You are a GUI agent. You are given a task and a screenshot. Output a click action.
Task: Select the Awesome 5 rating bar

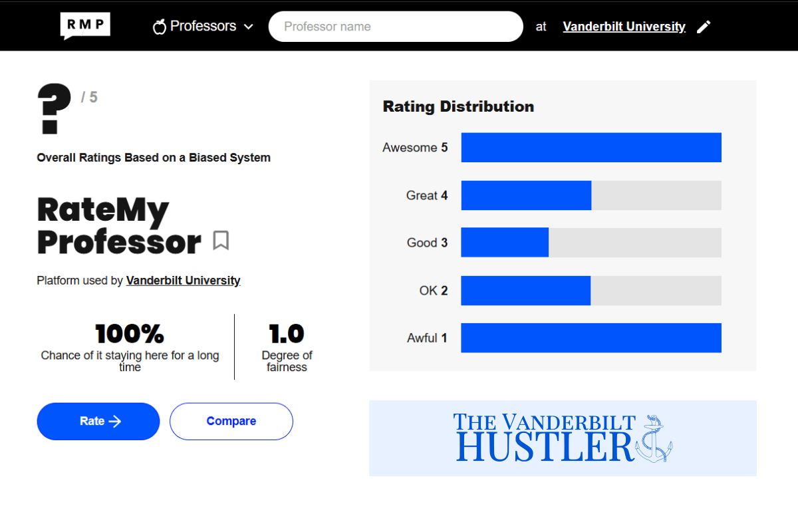pyautogui.click(x=591, y=148)
